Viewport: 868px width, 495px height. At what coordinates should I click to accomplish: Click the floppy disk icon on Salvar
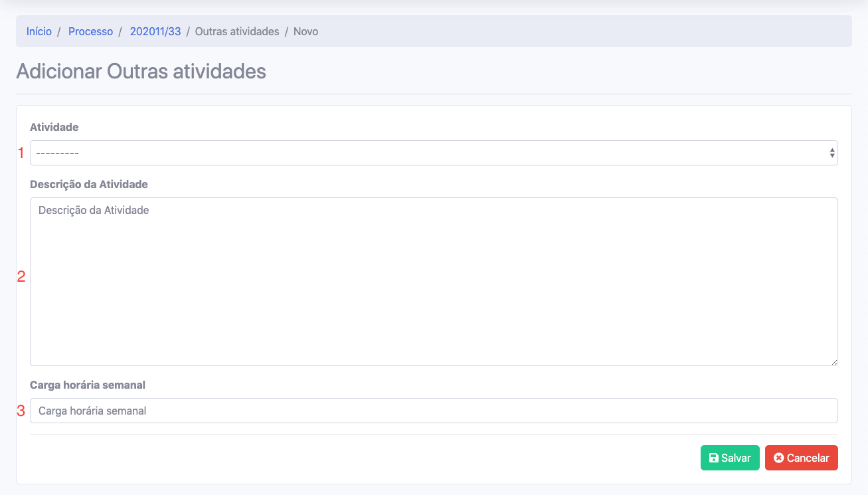tap(713, 458)
